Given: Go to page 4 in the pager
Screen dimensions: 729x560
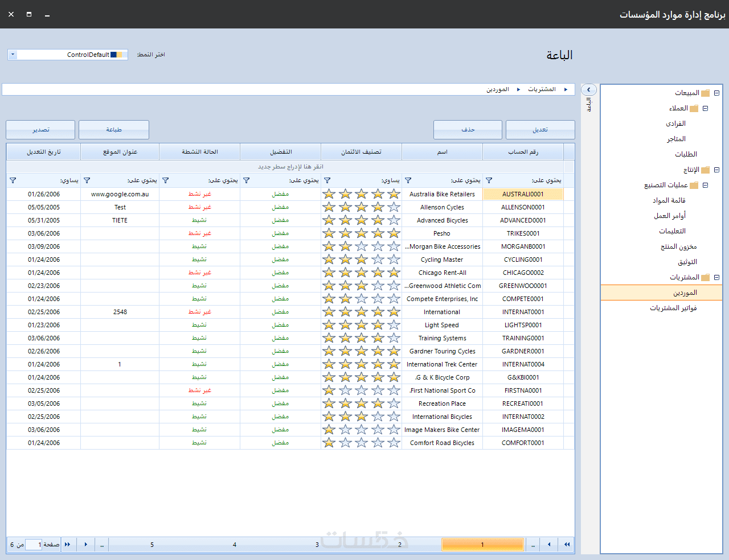Looking at the screenshot, I should click(x=235, y=545).
